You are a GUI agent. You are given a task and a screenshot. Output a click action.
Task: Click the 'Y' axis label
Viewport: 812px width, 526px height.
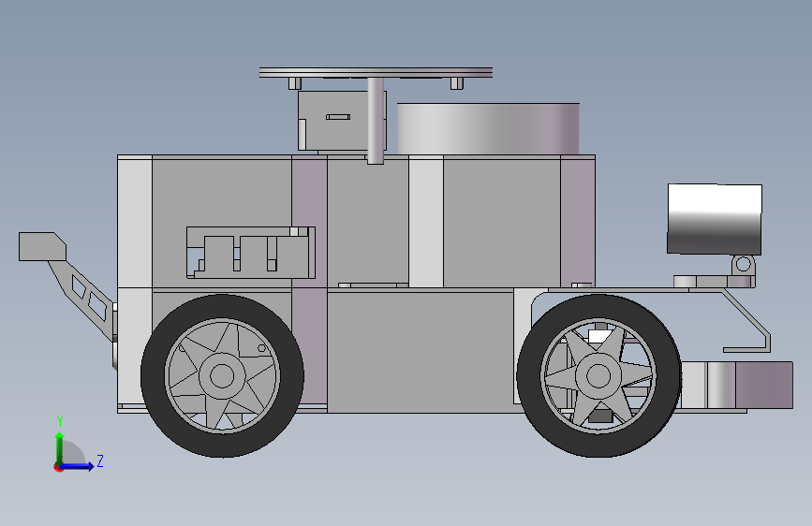click(60, 421)
